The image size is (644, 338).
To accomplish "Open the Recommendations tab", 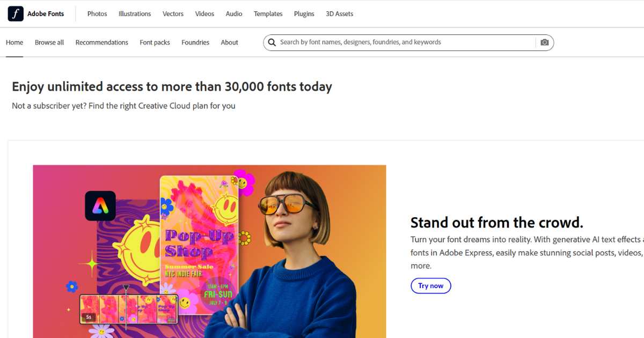I will [102, 42].
